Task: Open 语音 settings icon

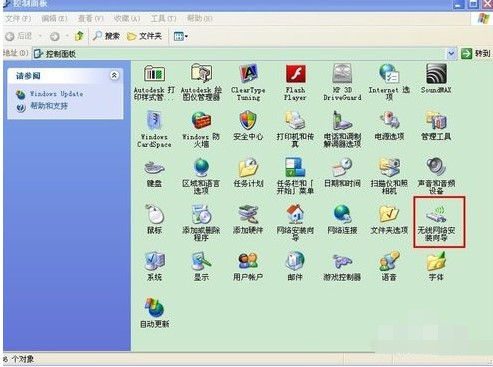Action: click(x=389, y=261)
